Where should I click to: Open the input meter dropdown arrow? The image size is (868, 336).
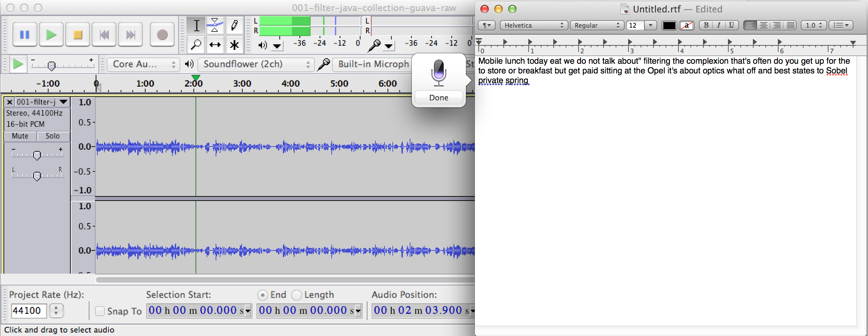coord(389,46)
